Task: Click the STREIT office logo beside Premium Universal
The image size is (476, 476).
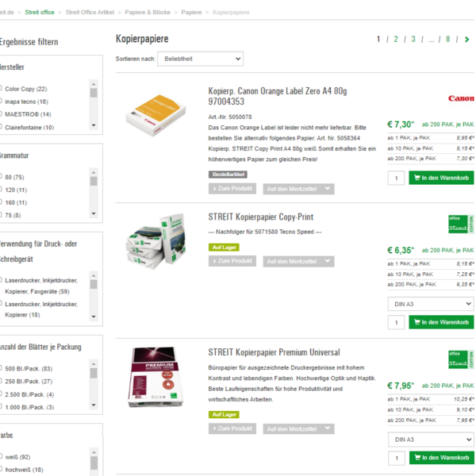Action: pos(460,359)
